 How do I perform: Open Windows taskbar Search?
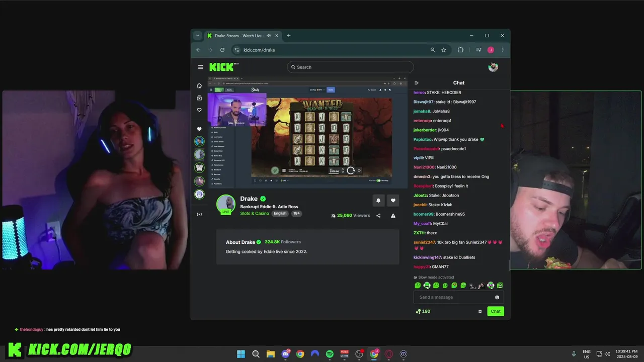(256, 354)
